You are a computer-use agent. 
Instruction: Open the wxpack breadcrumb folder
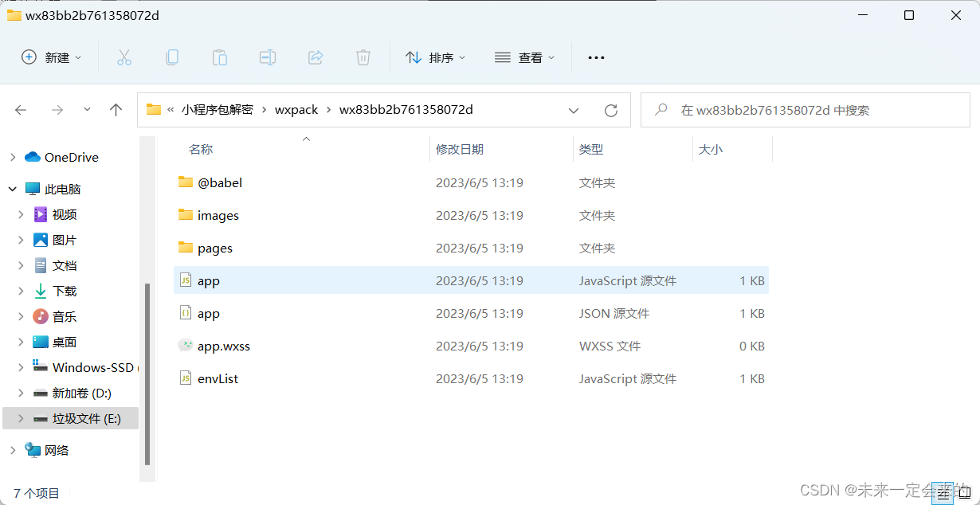[296, 109]
